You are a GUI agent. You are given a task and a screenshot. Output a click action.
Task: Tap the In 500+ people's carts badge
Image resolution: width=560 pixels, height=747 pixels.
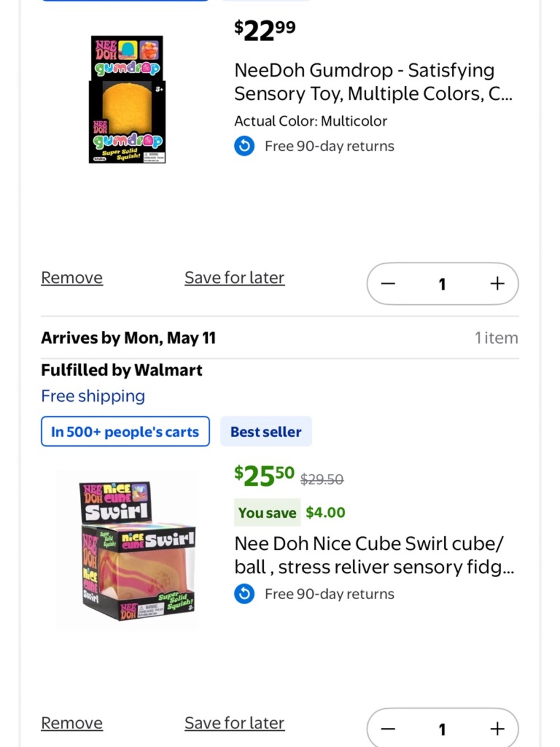(125, 432)
